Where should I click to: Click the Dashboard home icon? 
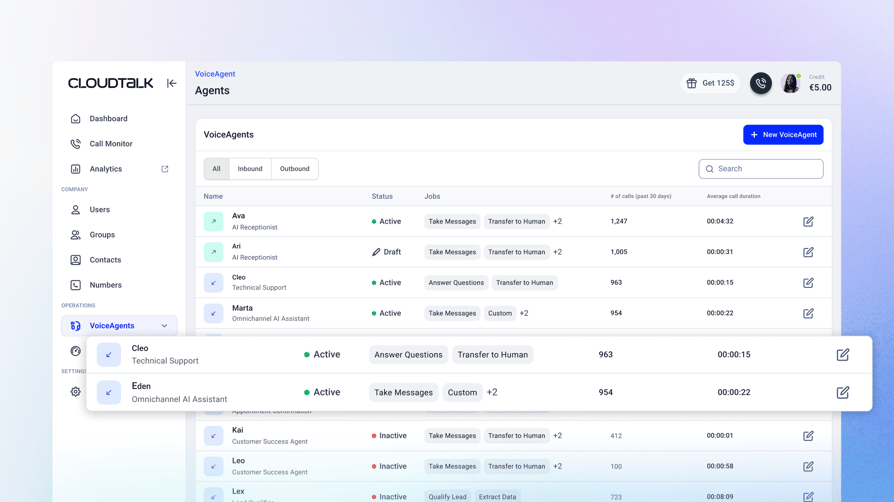coord(75,119)
